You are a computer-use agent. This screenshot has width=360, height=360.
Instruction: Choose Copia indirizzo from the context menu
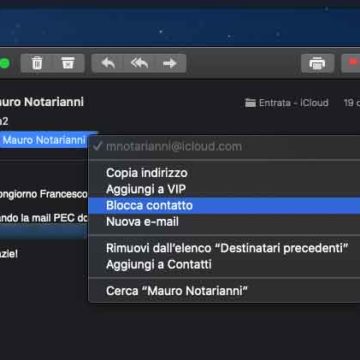point(224,173)
